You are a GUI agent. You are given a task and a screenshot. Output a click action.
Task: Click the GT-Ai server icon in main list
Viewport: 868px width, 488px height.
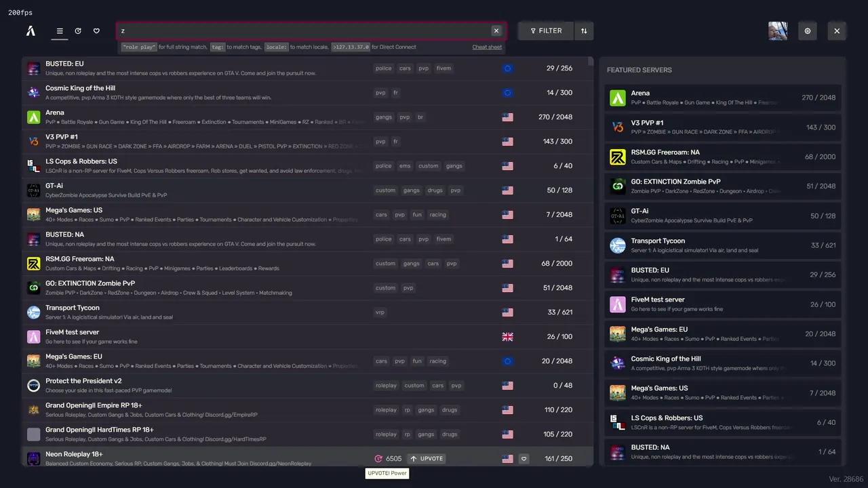[33, 190]
